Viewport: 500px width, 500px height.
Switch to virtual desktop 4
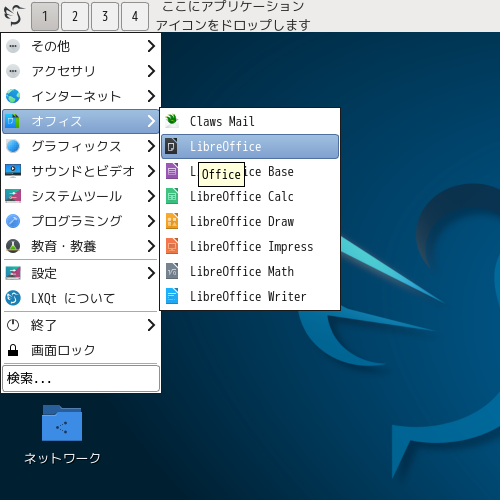[135, 16]
